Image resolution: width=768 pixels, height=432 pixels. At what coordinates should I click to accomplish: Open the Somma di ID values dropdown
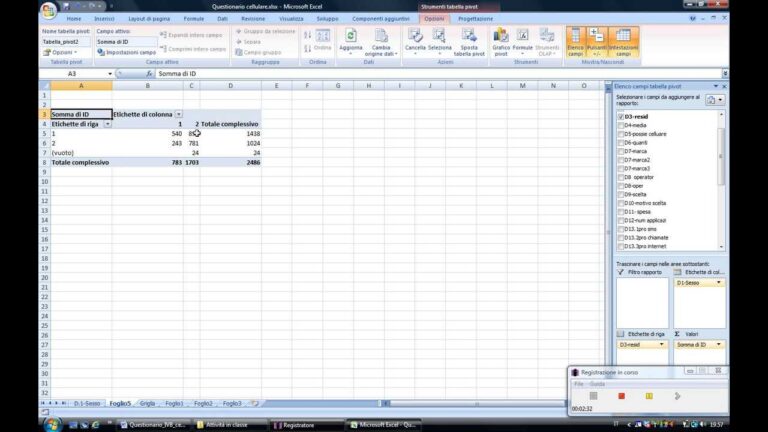pos(719,344)
